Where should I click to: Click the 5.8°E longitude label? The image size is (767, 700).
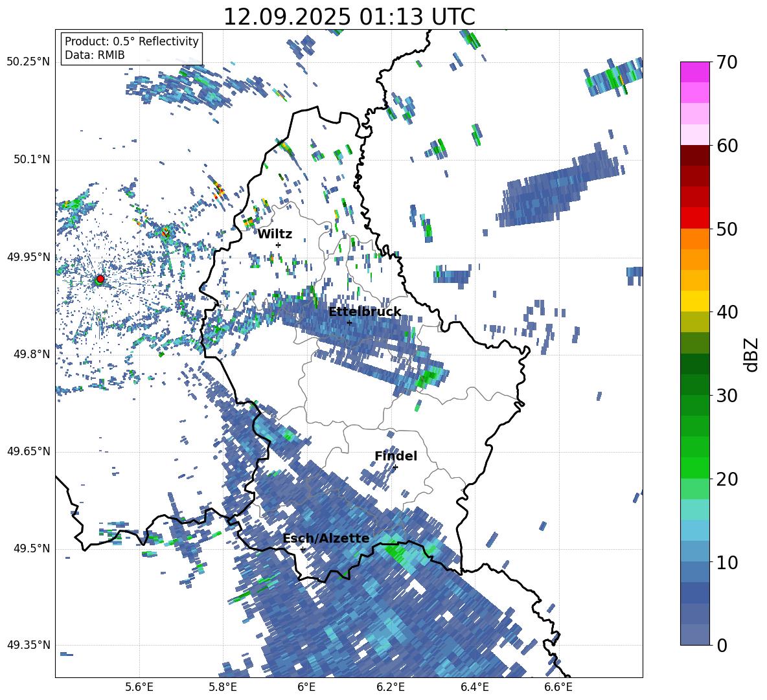point(223,687)
